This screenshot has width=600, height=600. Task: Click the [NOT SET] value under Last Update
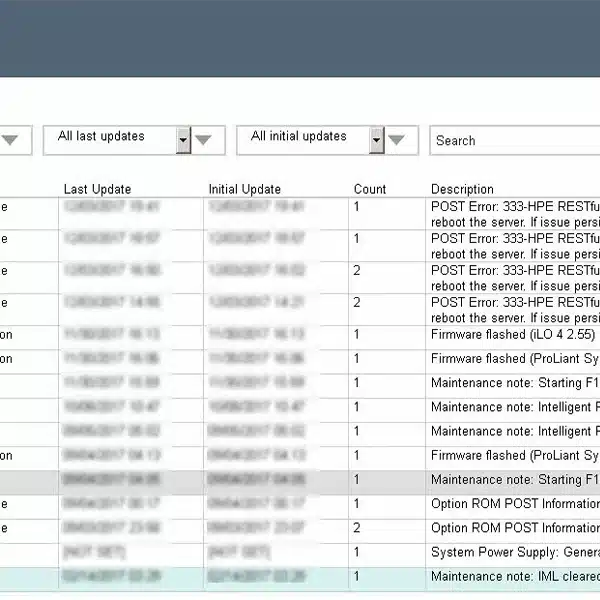82,552
